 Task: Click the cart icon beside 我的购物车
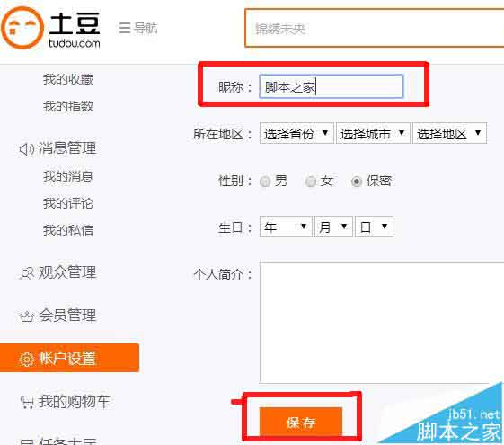(27, 403)
